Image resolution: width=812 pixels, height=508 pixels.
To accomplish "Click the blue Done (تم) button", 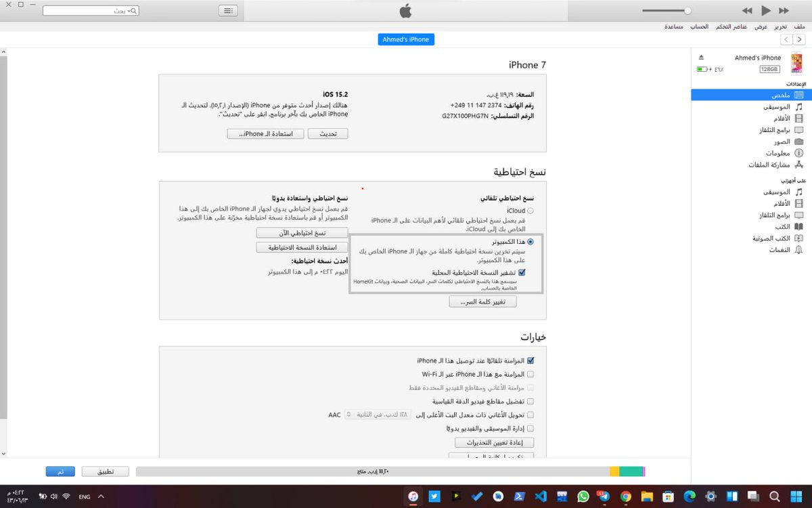I will pyautogui.click(x=60, y=471).
